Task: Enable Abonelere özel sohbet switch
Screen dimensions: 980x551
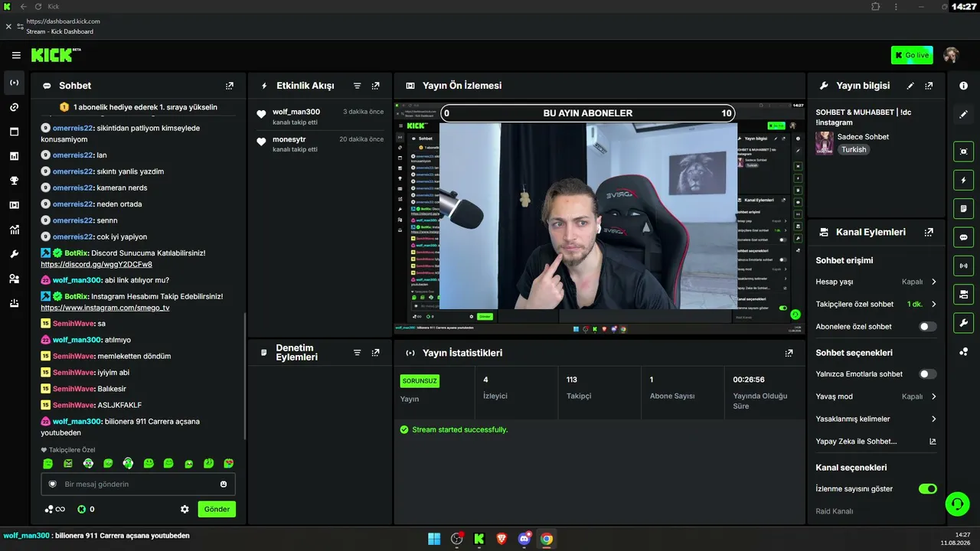Action: click(x=928, y=326)
